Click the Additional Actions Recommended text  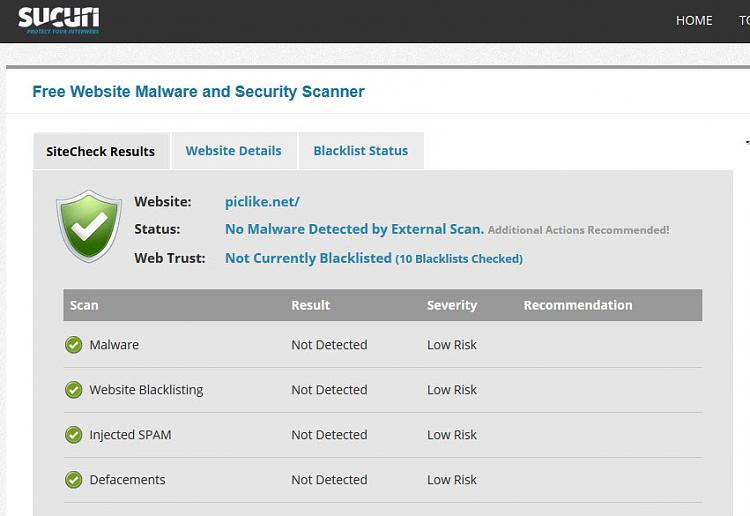click(x=578, y=230)
